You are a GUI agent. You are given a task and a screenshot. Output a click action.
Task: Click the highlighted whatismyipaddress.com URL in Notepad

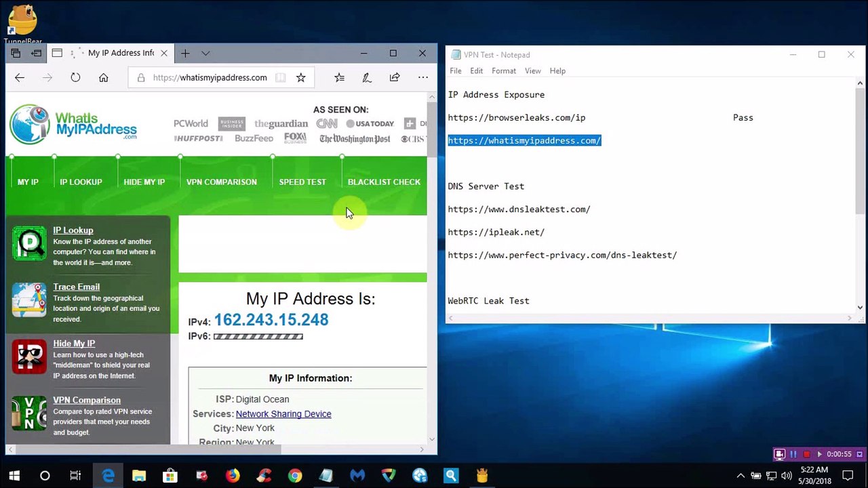(x=524, y=140)
